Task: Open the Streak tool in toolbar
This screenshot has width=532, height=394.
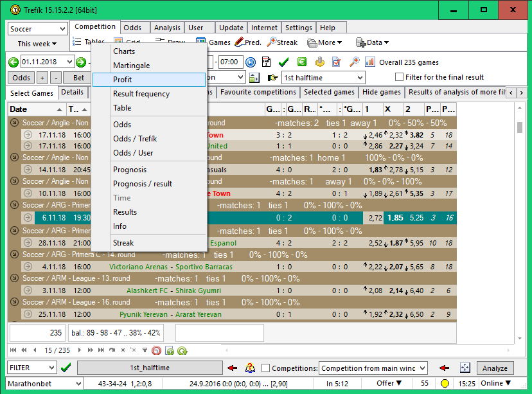Action: point(282,42)
